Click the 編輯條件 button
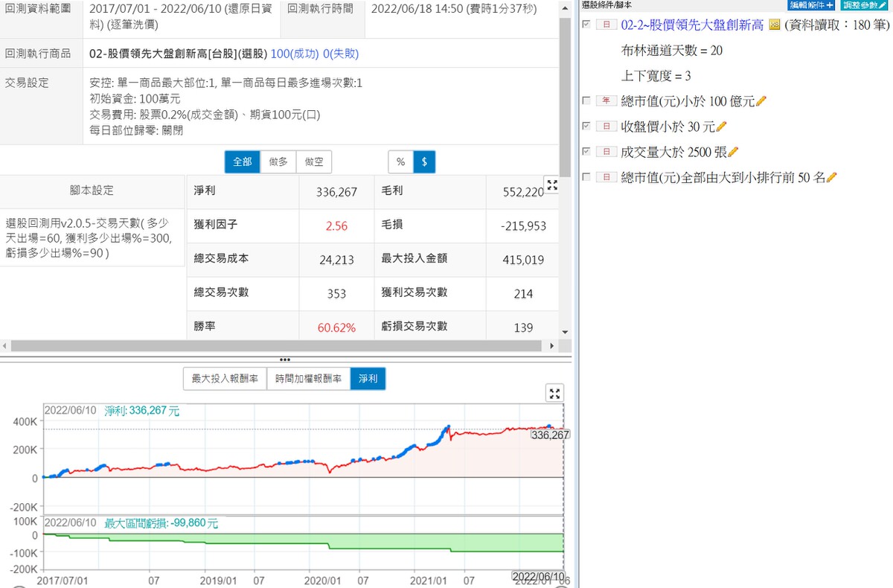Viewport: 893px width, 588px height. [x=812, y=4]
